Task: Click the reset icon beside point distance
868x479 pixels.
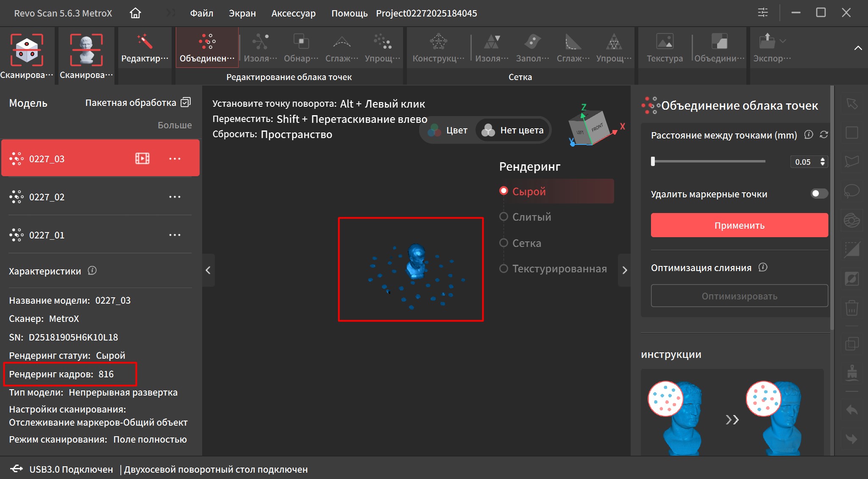Action: (823, 135)
